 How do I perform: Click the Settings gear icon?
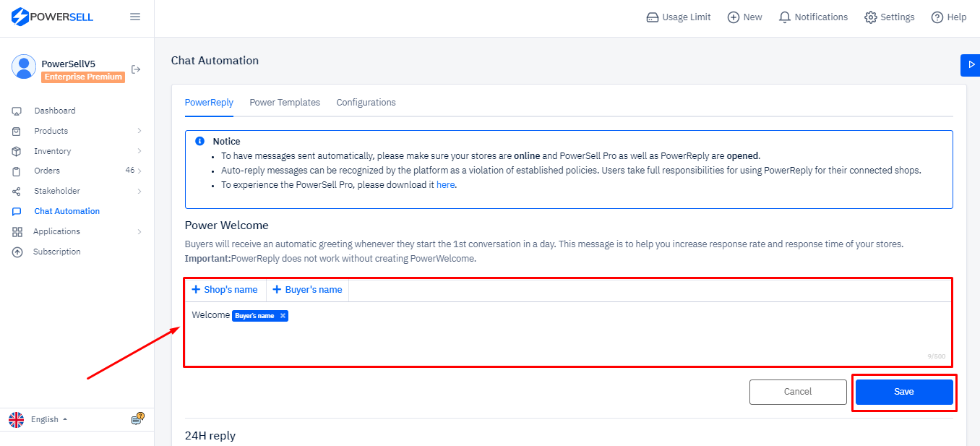(x=871, y=17)
